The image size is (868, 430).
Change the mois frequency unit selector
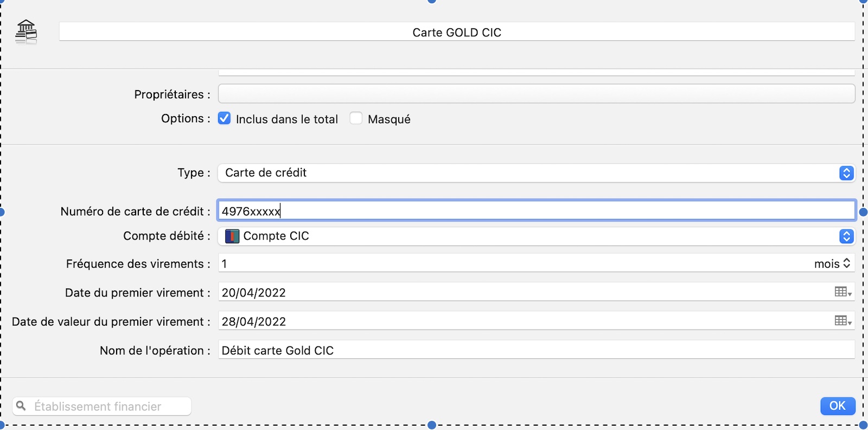832,264
